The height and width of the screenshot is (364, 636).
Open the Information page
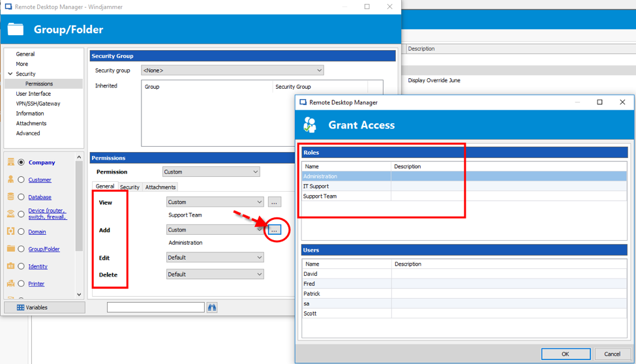(x=30, y=114)
